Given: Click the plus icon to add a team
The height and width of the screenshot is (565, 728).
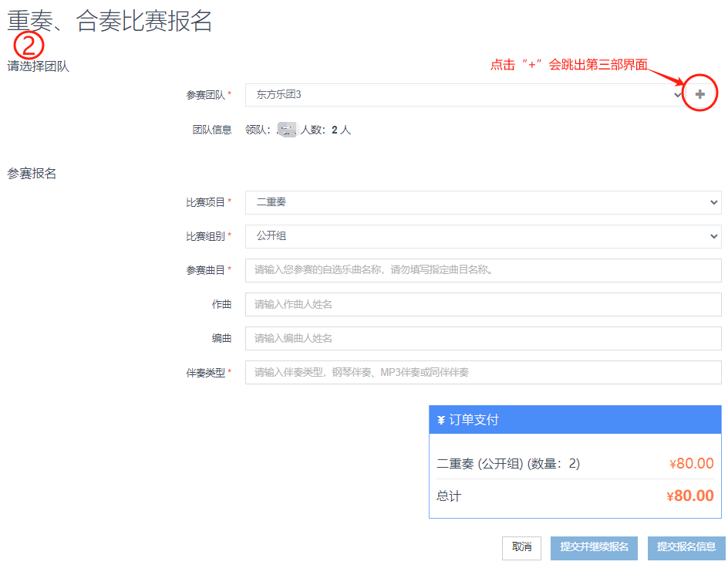Looking at the screenshot, I should [700, 94].
